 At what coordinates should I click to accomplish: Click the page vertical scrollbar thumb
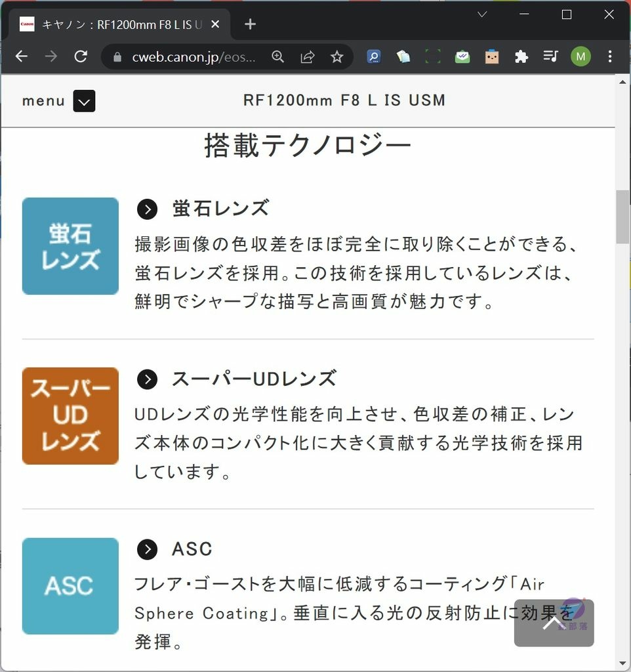click(x=622, y=217)
